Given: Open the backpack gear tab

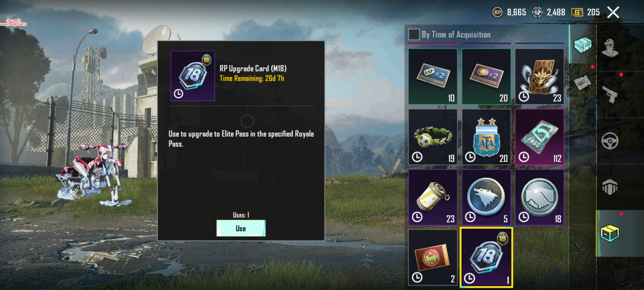Looking at the screenshot, I should (x=610, y=187).
